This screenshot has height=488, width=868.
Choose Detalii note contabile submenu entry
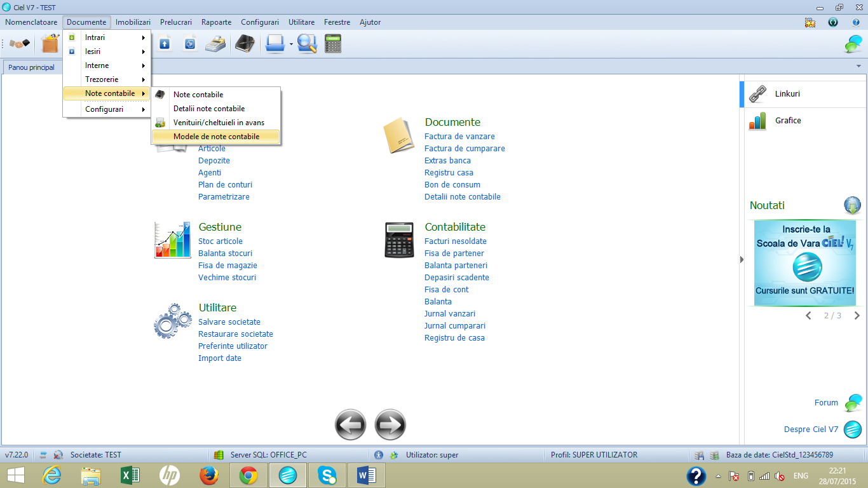[x=215, y=108]
